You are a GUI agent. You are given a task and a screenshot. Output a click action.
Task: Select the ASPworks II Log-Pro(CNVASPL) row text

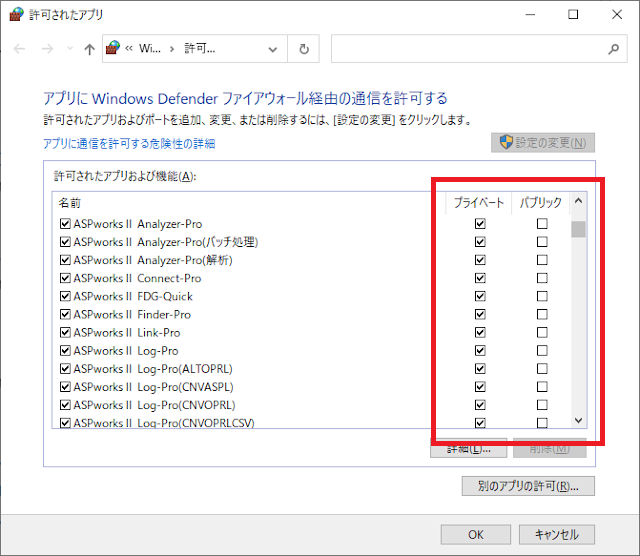tap(153, 387)
